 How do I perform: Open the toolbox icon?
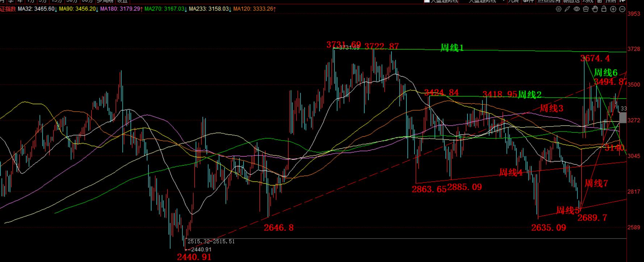(586, 9)
